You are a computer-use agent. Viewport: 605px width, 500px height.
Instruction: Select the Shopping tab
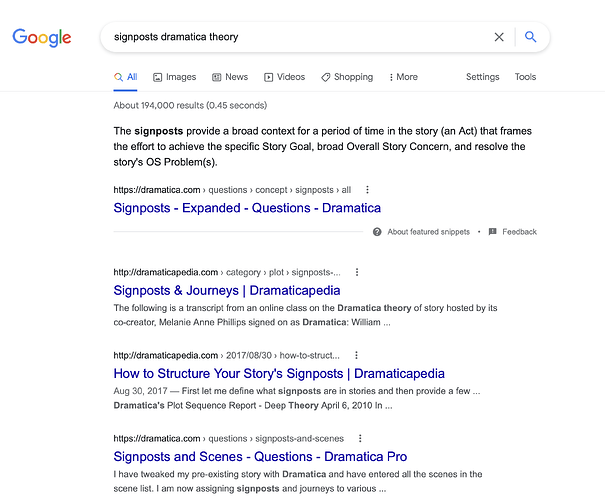click(347, 77)
